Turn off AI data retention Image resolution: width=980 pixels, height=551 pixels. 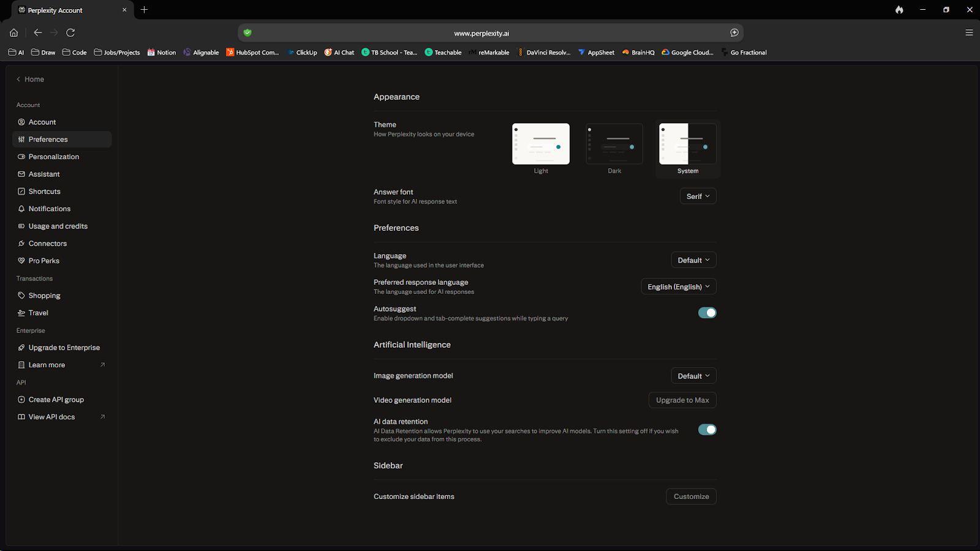(707, 430)
